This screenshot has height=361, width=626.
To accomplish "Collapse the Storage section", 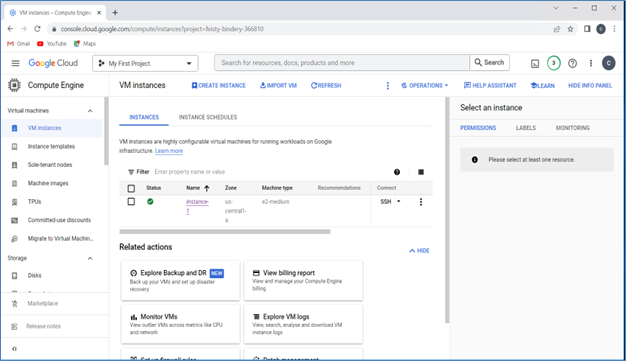I will tap(90, 258).
